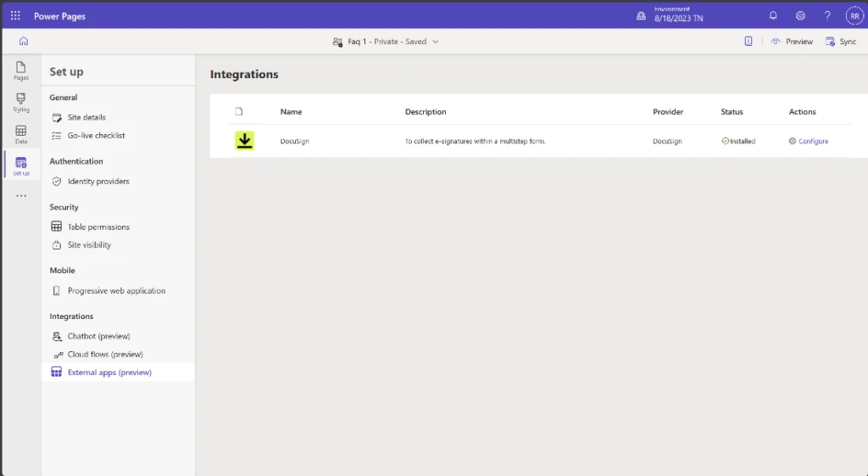Click the Integrations page heading
The width and height of the screenshot is (868, 476).
point(244,75)
